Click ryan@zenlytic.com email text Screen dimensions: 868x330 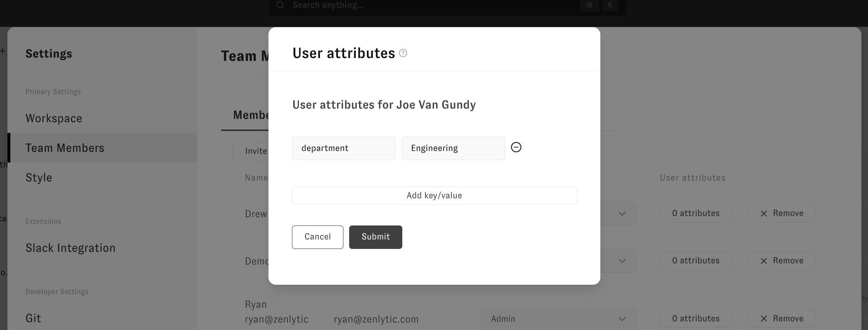[x=376, y=319]
